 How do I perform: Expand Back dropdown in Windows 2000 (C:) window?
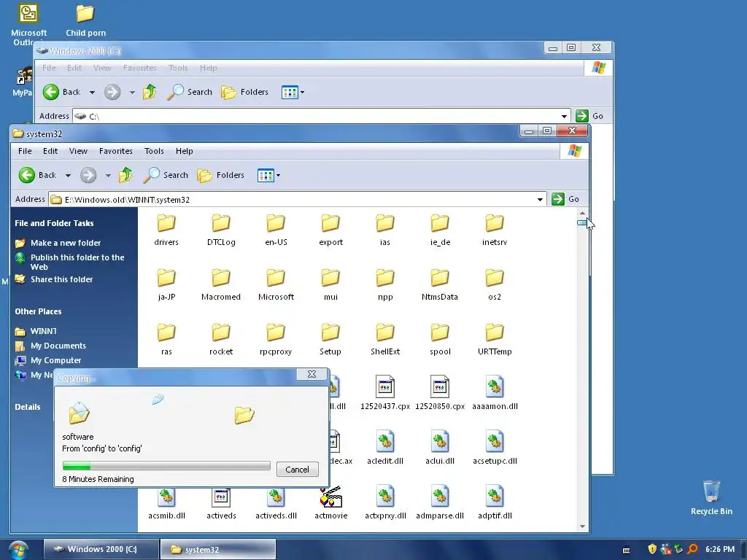pyautogui.click(x=92, y=93)
